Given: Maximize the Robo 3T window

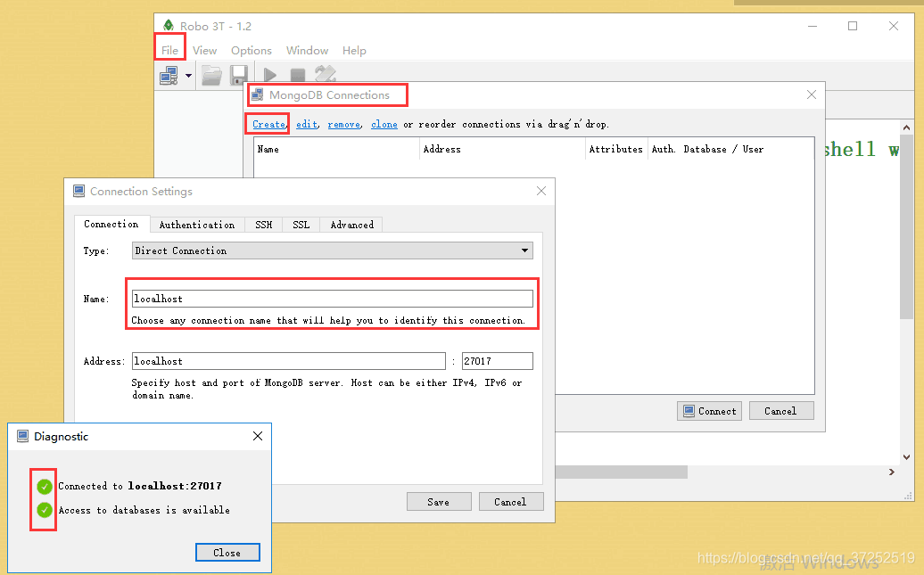Looking at the screenshot, I should (853, 26).
